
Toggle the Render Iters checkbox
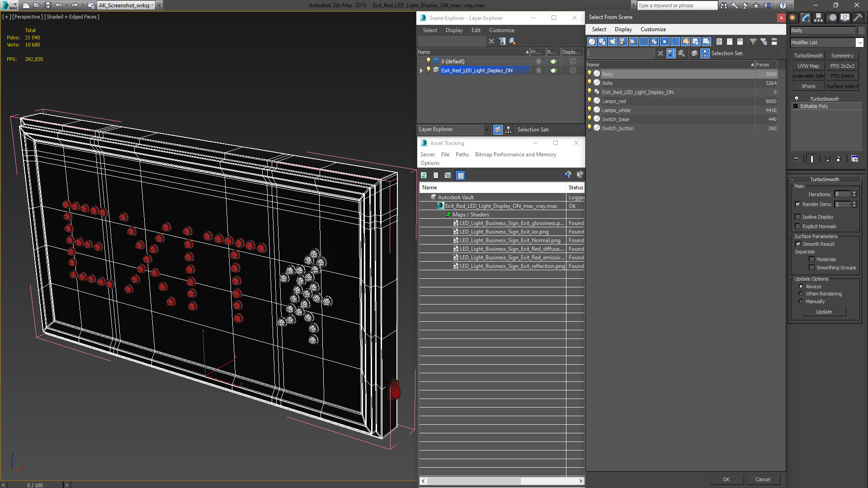coord(797,204)
